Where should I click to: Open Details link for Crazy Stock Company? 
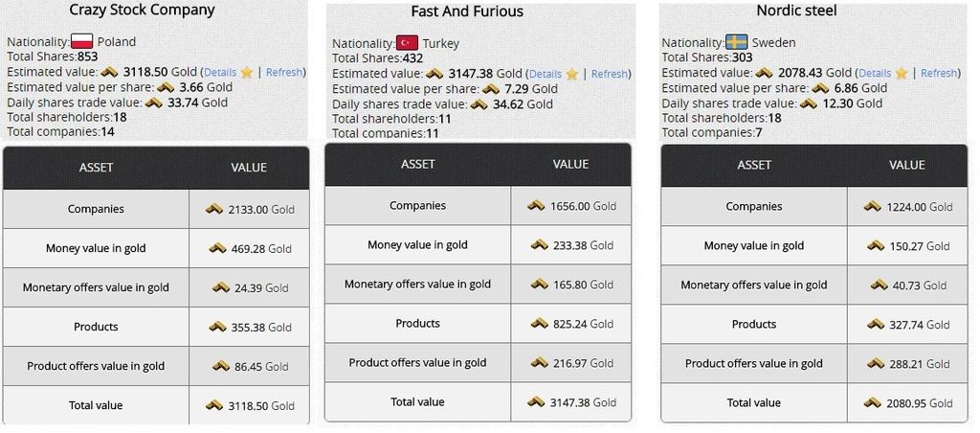pyautogui.click(x=220, y=72)
